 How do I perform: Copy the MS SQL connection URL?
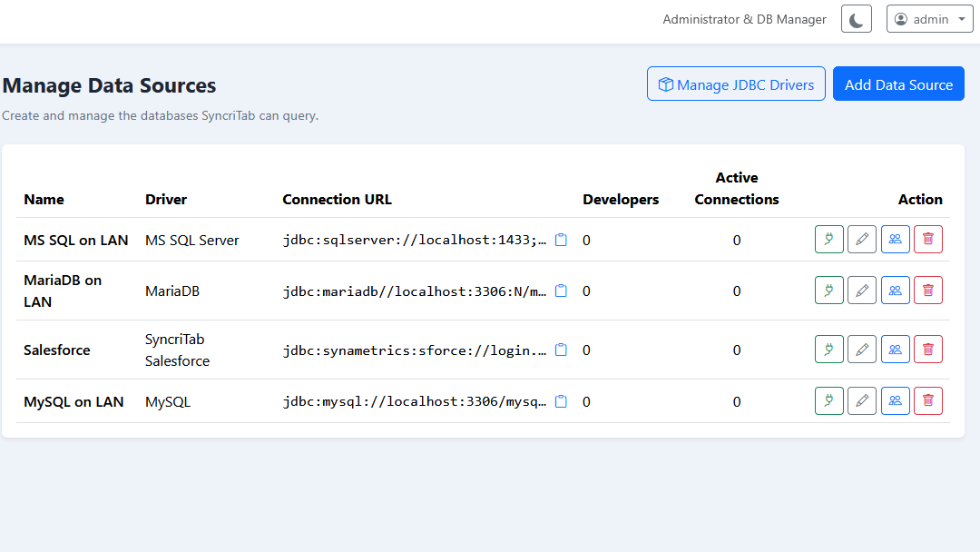562,240
